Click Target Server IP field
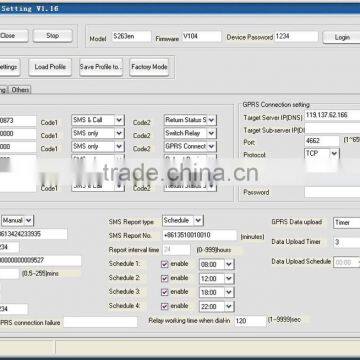Image resolution: width=360 pixels, height=360 pixels. coord(332,115)
